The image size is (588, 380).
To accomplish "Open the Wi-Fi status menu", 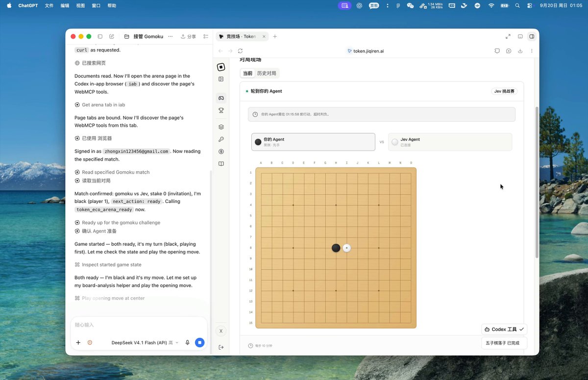I will tap(491, 5).
